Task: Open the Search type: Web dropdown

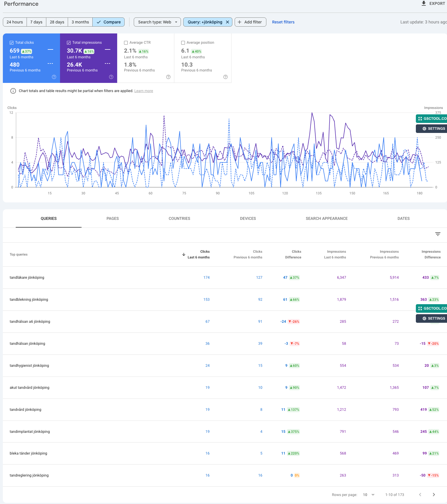Action: point(157,22)
